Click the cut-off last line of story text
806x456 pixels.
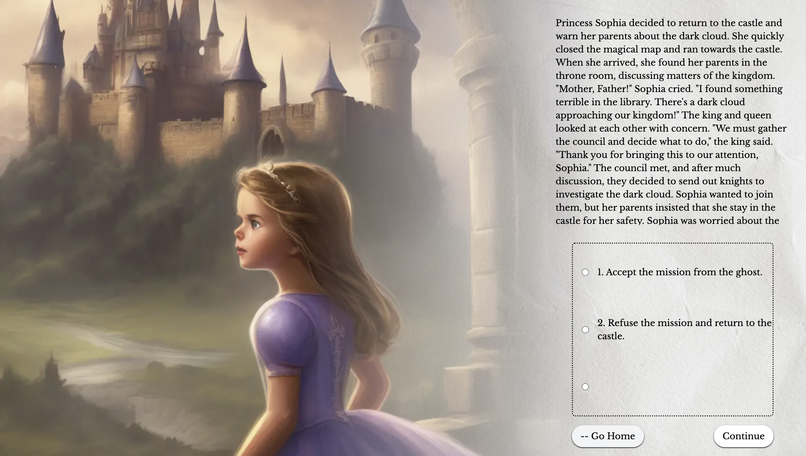point(667,221)
